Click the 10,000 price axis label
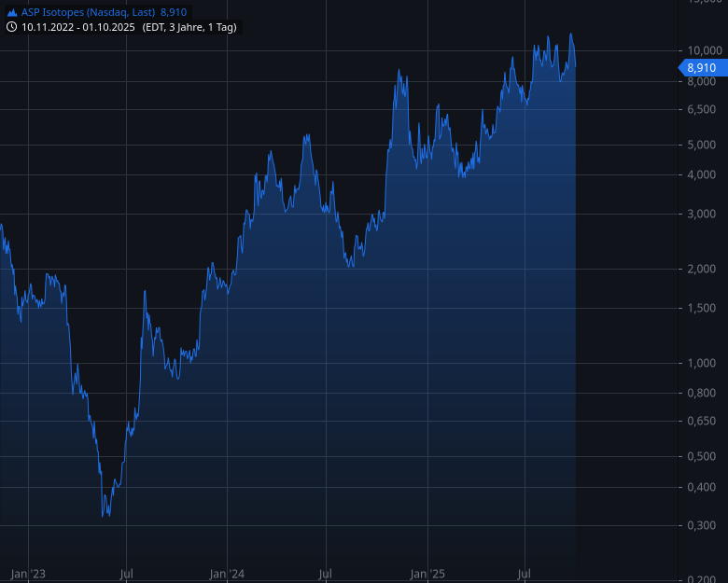Image resolution: width=728 pixels, height=583 pixels. 701,50
